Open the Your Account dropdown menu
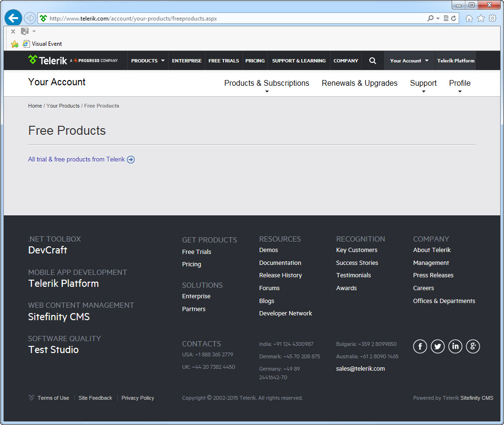The image size is (504, 425). [409, 61]
